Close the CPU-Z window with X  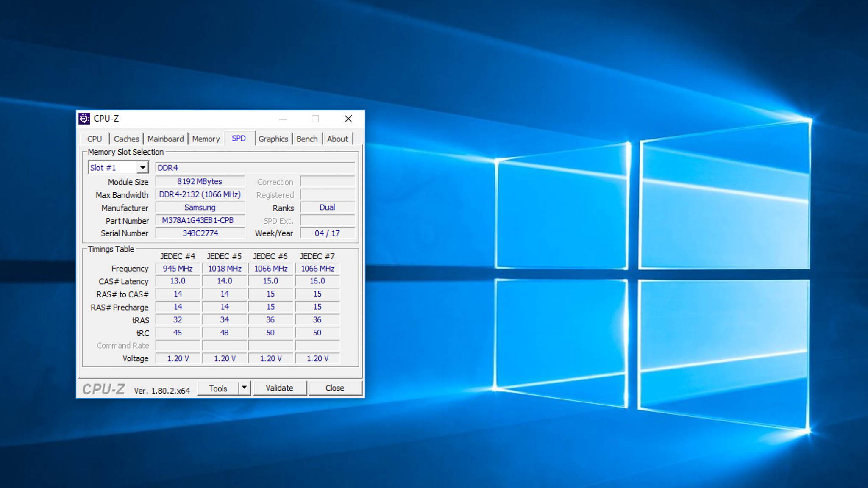click(348, 119)
